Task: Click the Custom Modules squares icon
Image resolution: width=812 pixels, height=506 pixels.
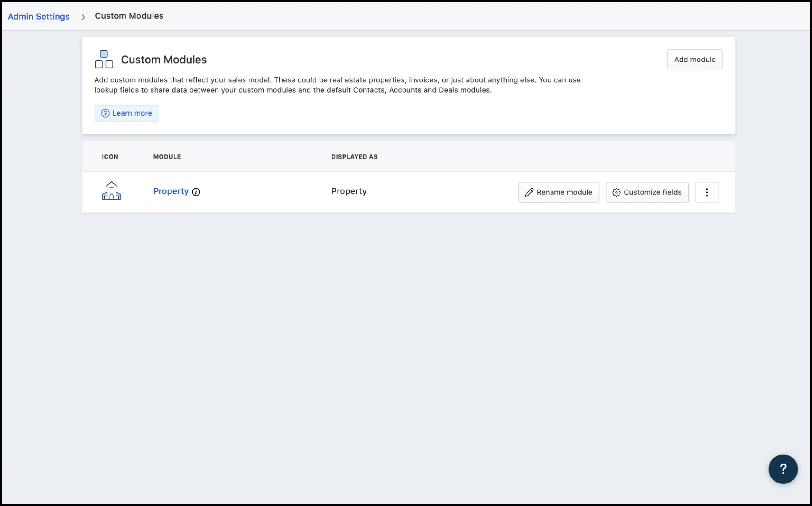Action: coord(104,59)
